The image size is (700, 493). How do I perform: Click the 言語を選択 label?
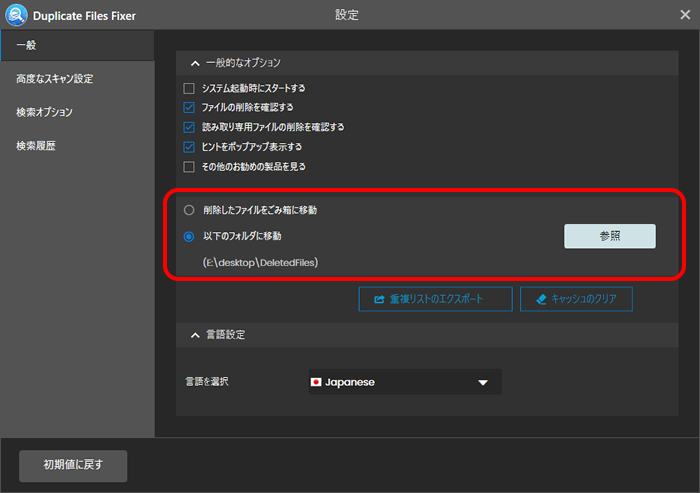click(207, 382)
